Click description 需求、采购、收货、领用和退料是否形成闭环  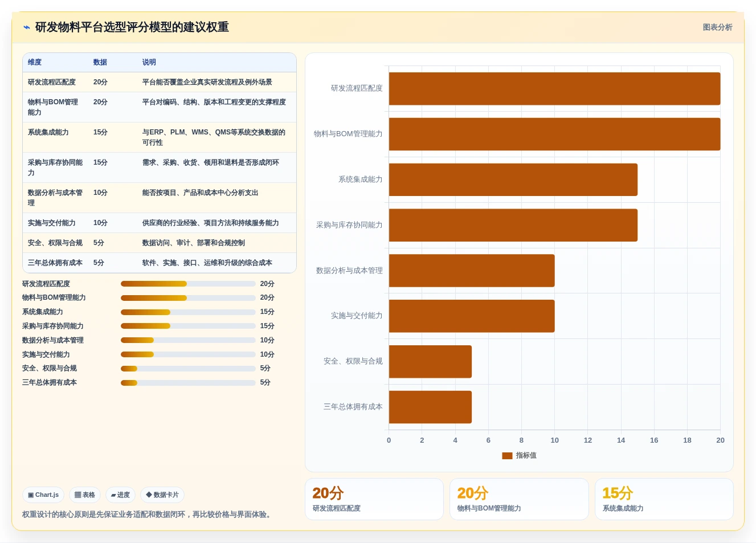pyautogui.click(x=211, y=162)
